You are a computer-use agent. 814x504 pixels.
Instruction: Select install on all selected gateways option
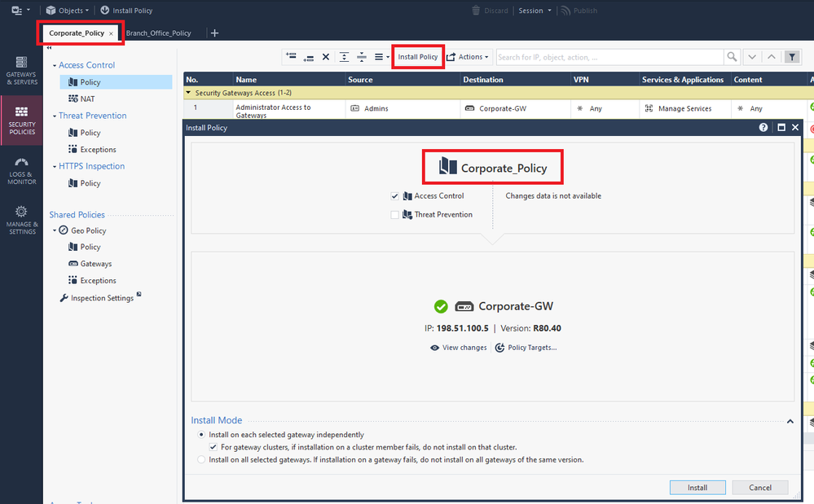202,459
